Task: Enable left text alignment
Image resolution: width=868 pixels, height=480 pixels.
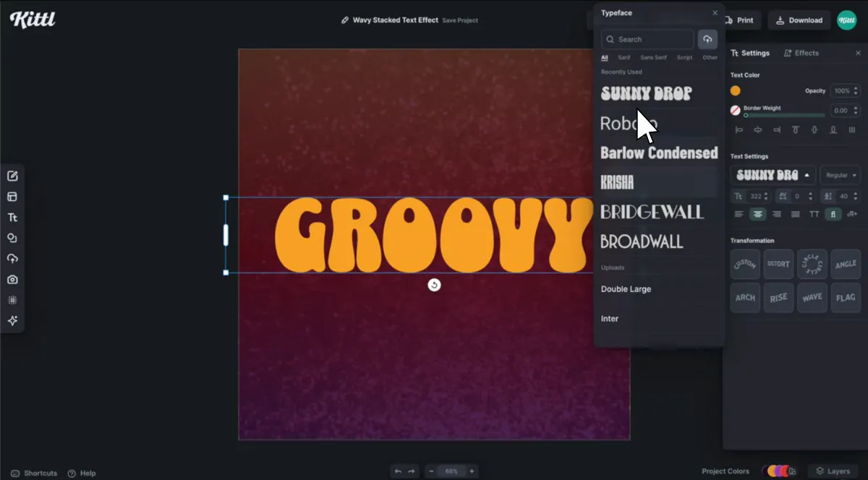Action: click(x=739, y=214)
